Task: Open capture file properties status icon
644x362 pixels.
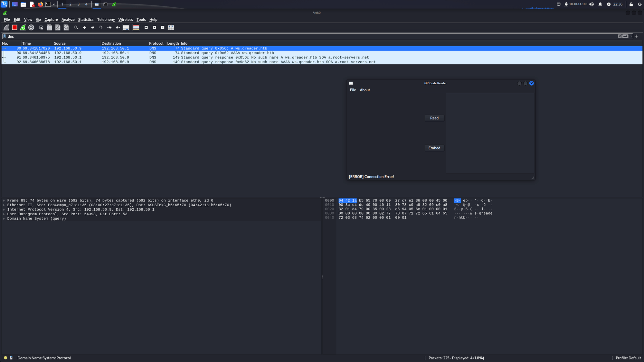Action: pyautogui.click(x=11, y=358)
